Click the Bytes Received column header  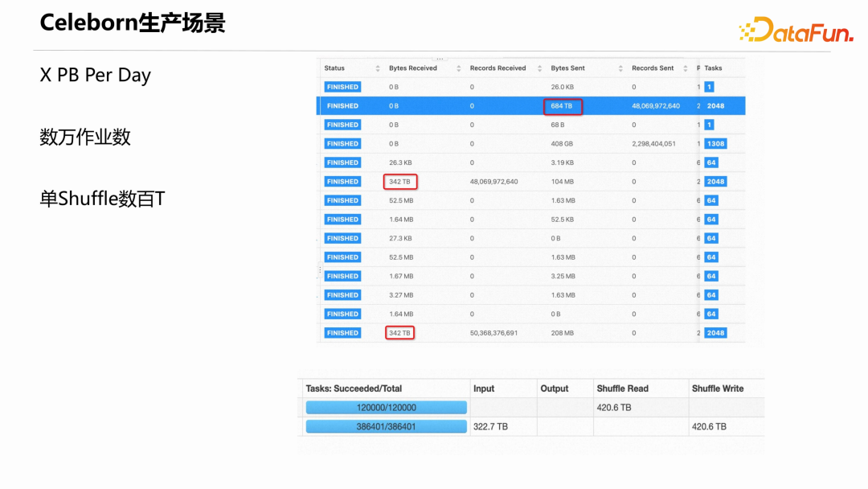[x=413, y=68]
